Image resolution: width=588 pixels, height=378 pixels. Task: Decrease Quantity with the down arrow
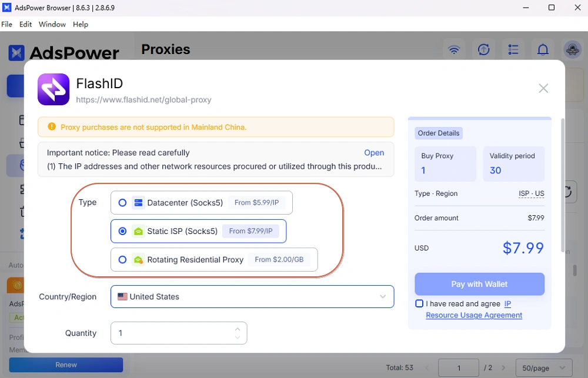tap(238, 337)
